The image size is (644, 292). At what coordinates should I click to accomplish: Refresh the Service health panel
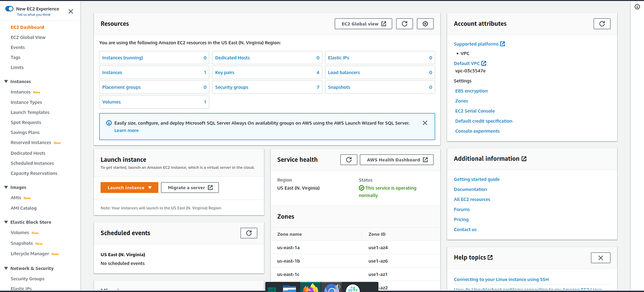coord(349,160)
